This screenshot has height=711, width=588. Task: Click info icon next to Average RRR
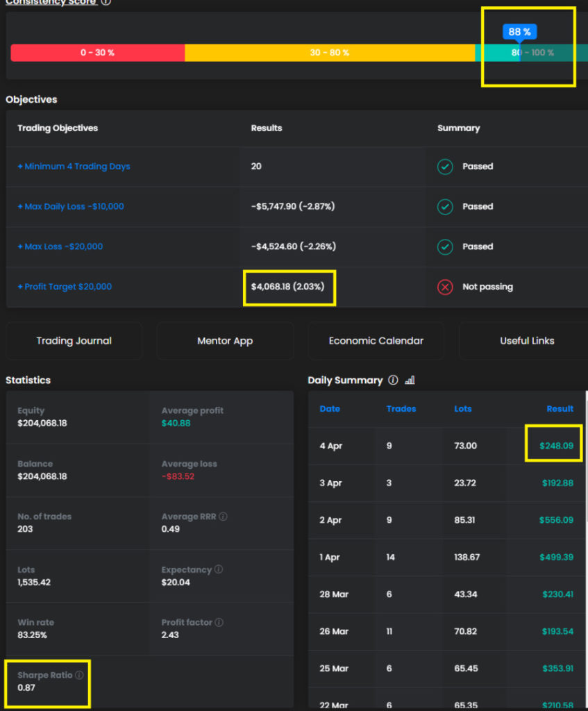tap(224, 517)
